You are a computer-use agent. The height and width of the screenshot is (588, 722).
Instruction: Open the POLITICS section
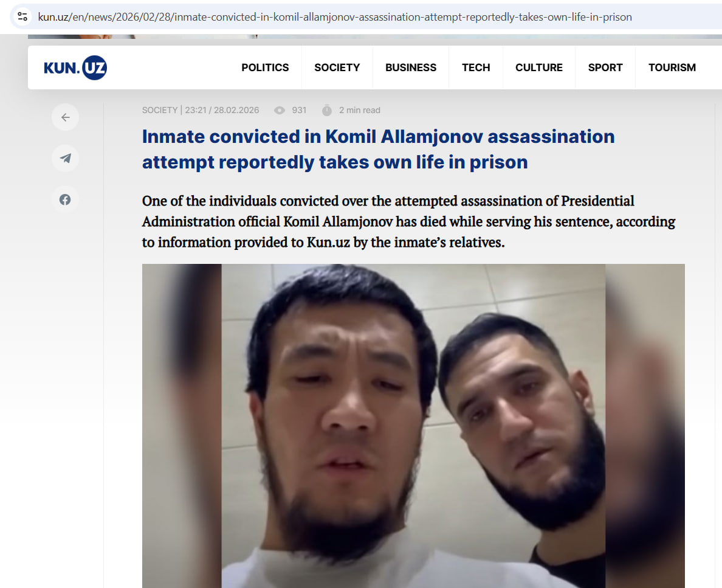pos(265,67)
